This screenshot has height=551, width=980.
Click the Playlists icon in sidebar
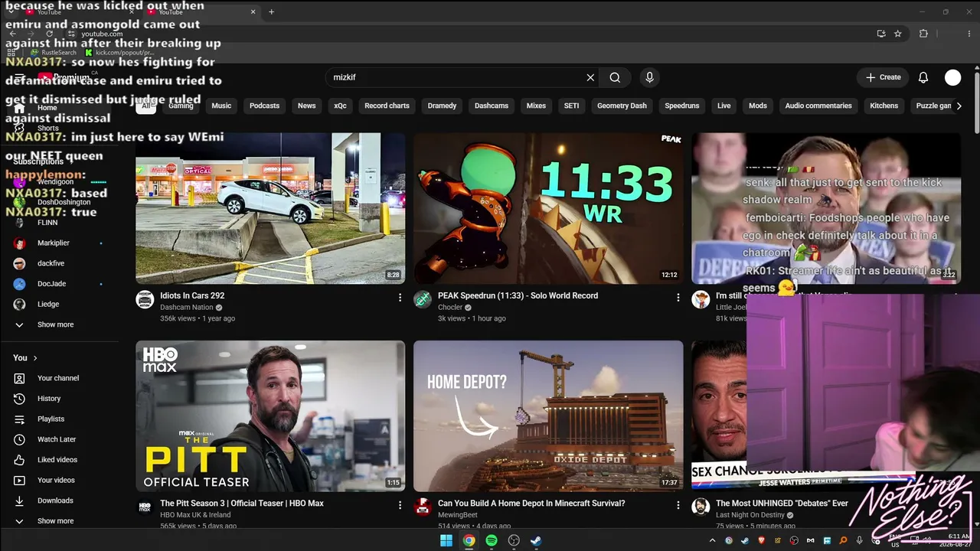[20, 419]
